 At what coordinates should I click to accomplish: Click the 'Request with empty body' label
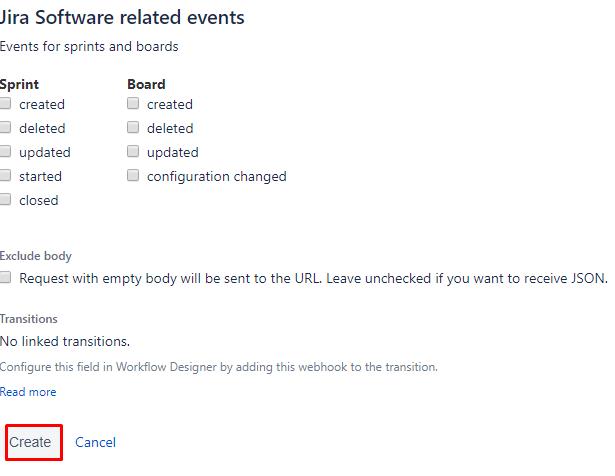pos(313,278)
